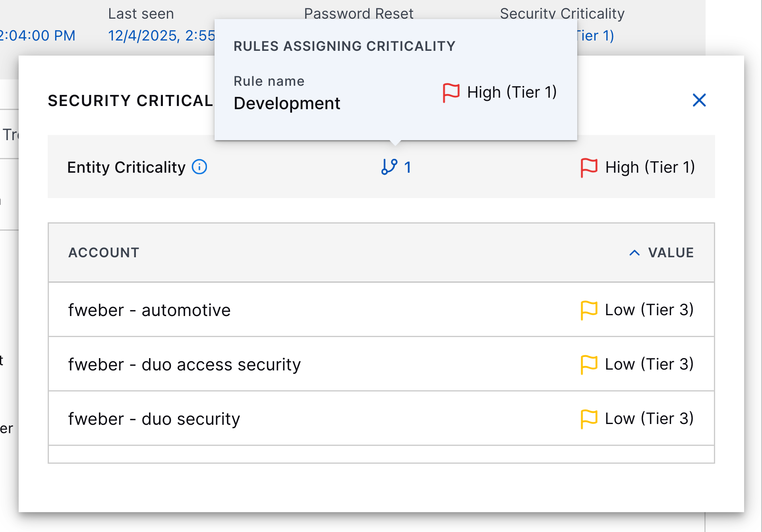Click the info icon next to Entity Criticality
Viewport: 762px width, 532px height.
pyautogui.click(x=199, y=167)
